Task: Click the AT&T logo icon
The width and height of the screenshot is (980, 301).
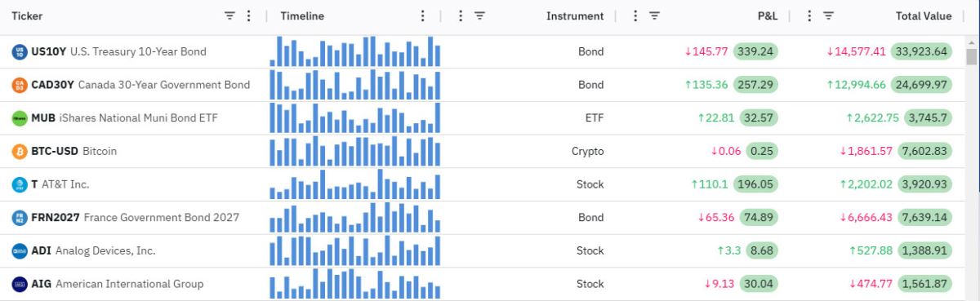Action: pyautogui.click(x=20, y=184)
